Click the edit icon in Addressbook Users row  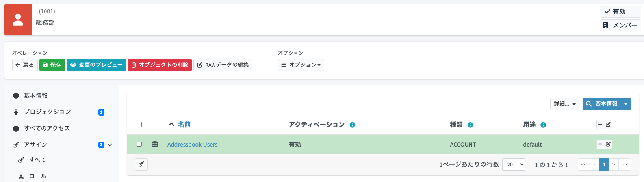608,144
